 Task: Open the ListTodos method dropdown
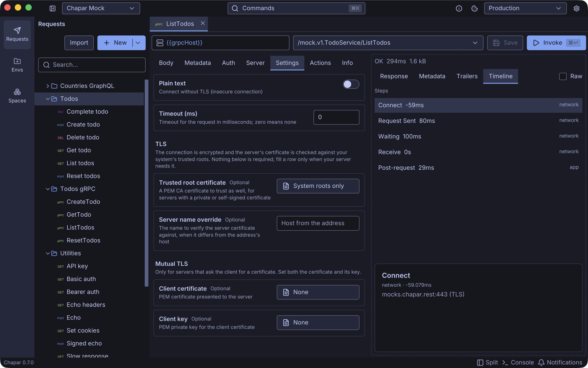388,43
